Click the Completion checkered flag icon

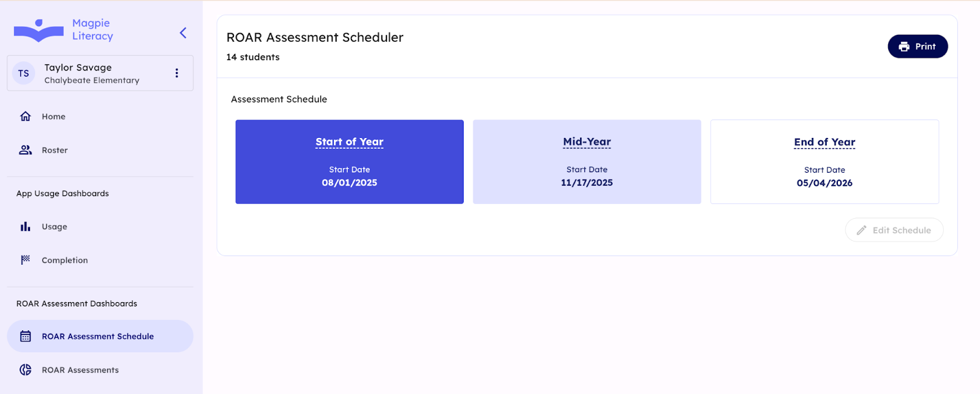pyautogui.click(x=25, y=260)
